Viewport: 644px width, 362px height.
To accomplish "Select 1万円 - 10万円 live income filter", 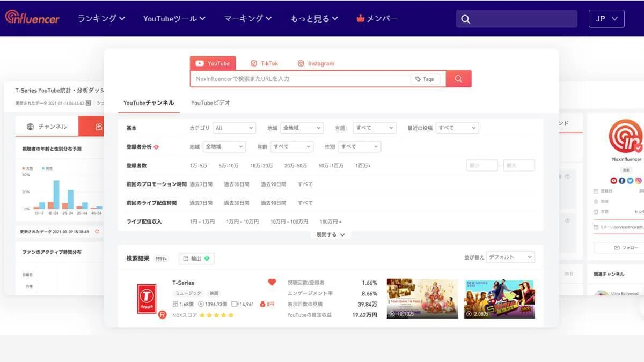I will [x=243, y=221].
